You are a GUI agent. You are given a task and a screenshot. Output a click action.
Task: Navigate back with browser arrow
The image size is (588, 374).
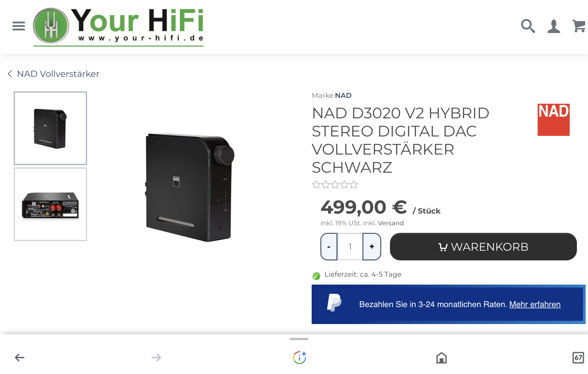click(20, 357)
